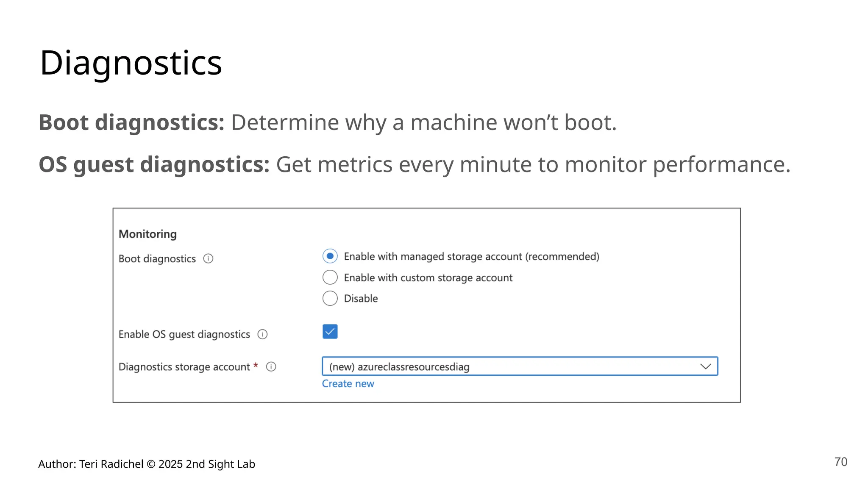Click the bold 'OS guest diagnostics:' text
868x488 pixels.
(x=154, y=164)
